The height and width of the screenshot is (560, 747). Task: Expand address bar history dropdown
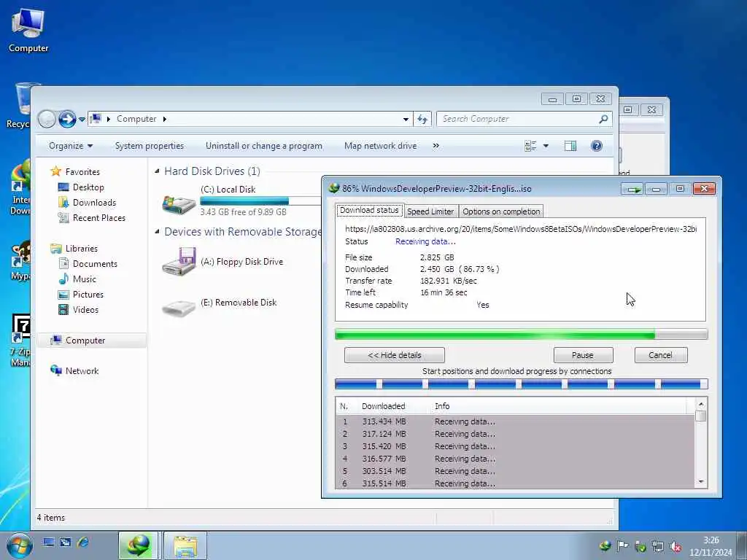pos(406,119)
